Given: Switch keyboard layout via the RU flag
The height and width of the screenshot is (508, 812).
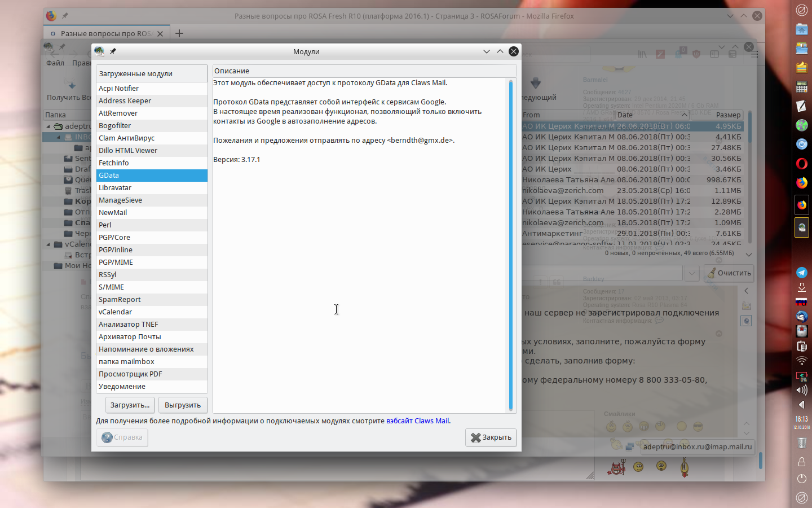Looking at the screenshot, I should 801,302.
